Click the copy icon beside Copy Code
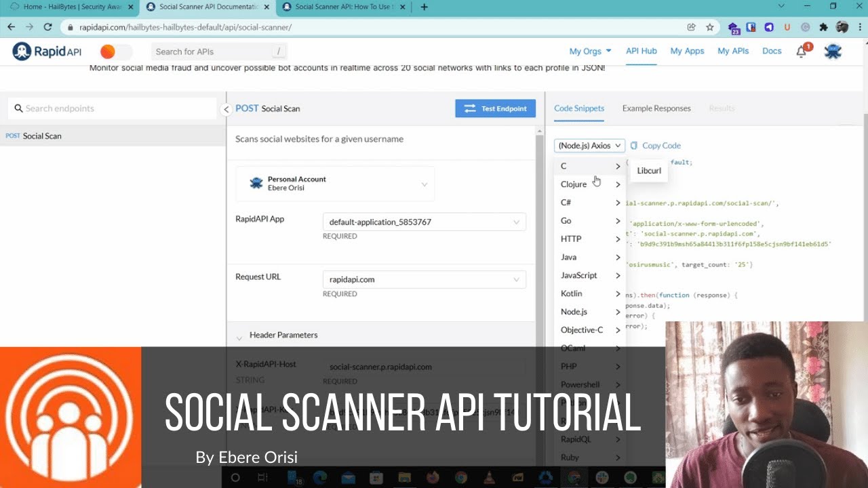Viewport: 868px width, 488px height. 634,146
